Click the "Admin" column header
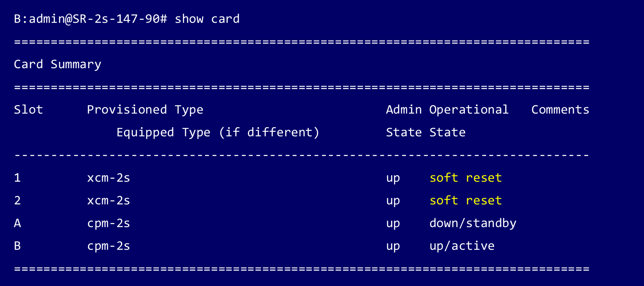The width and height of the screenshot is (644, 286). point(404,110)
